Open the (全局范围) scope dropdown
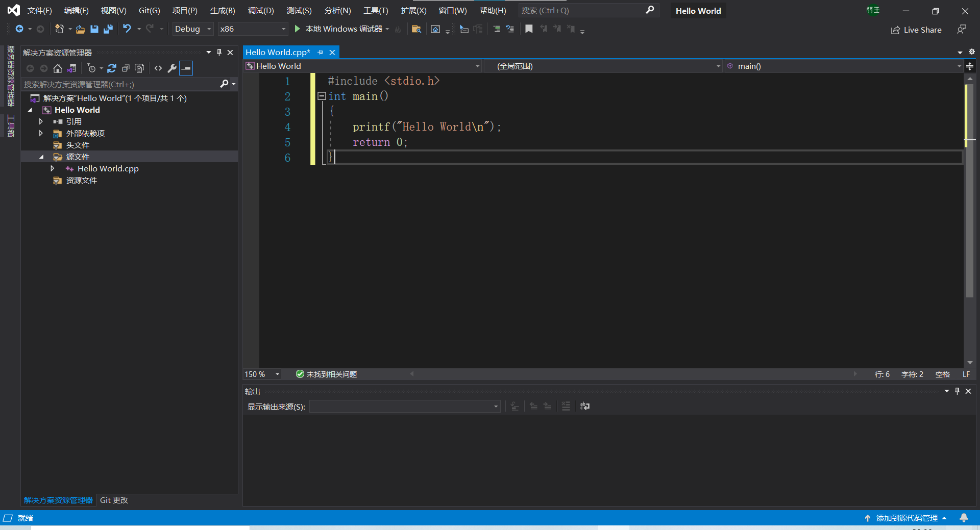The height and width of the screenshot is (530, 980). (x=603, y=66)
